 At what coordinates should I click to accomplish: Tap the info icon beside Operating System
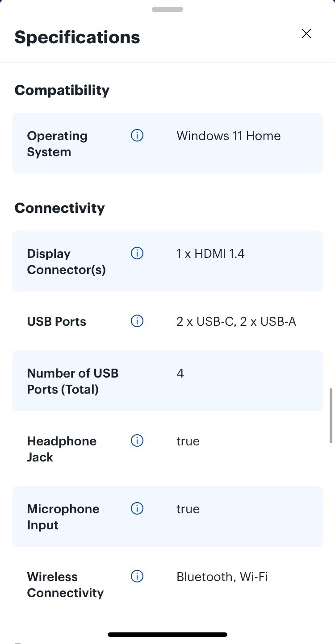click(137, 135)
